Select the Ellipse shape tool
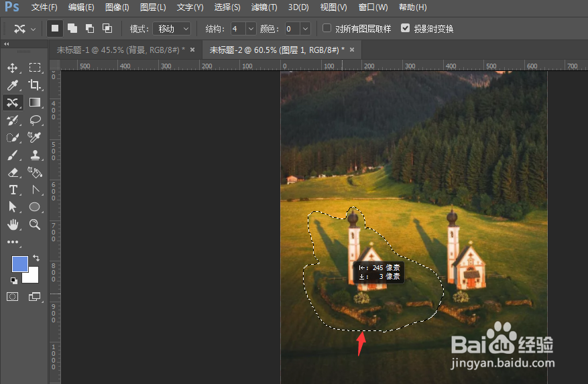 [x=35, y=207]
